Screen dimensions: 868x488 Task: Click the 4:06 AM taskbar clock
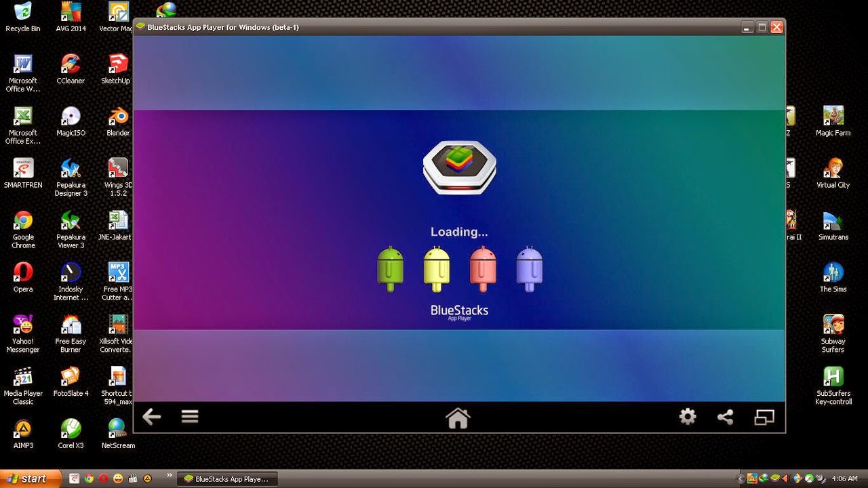(844, 479)
